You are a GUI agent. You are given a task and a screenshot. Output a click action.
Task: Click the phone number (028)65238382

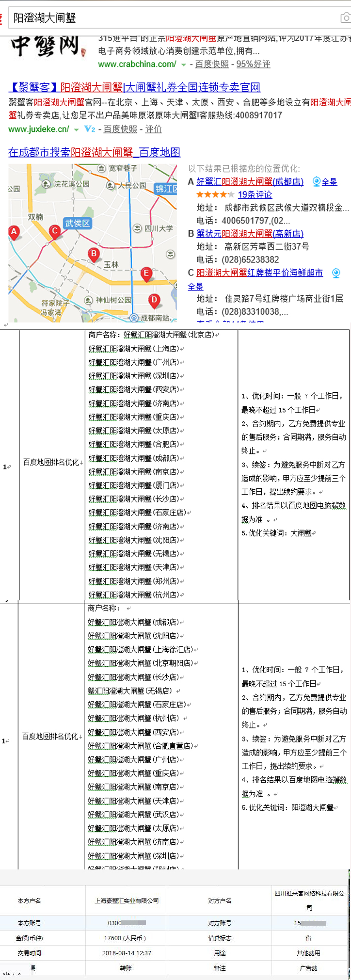[x=250, y=259]
